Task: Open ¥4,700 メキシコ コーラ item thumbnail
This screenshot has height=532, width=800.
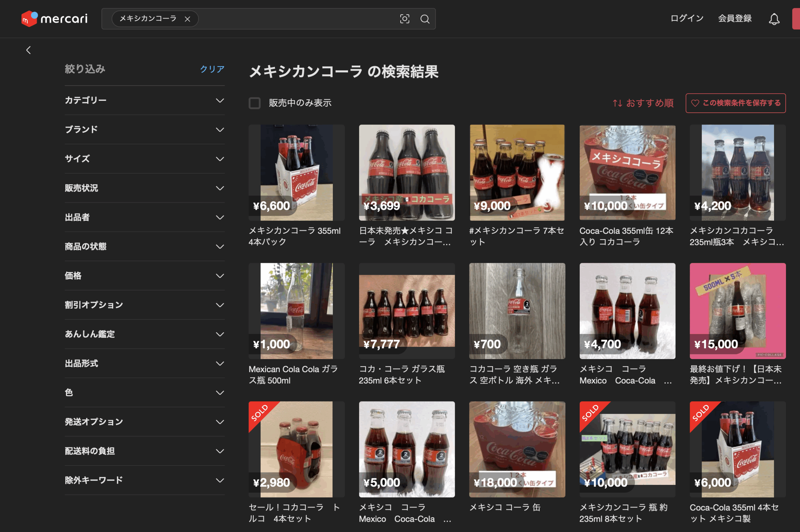Action: [627, 311]
